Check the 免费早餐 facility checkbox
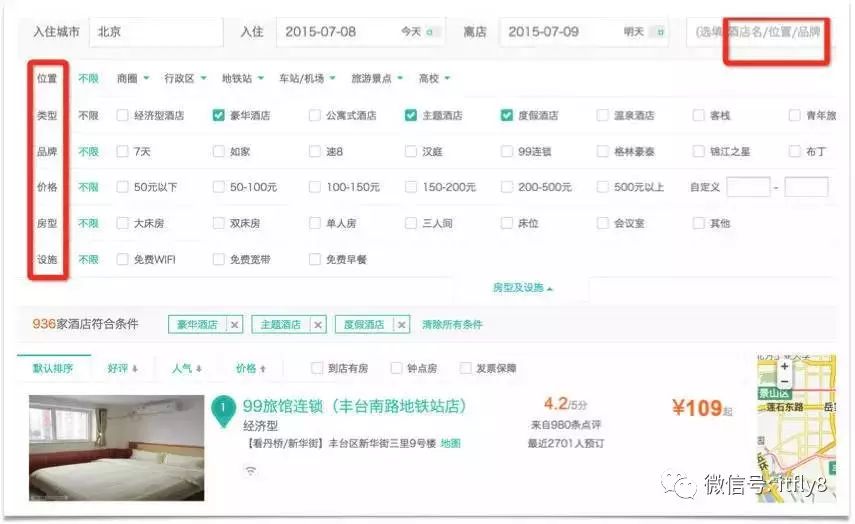 point(315,259)
